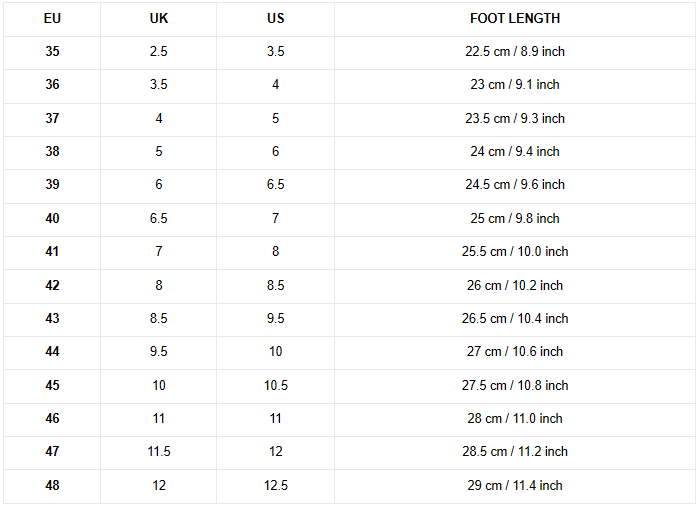698x506 pixels.
Task: Click UK size 2.5 cell
Action: tap(158, 52)
